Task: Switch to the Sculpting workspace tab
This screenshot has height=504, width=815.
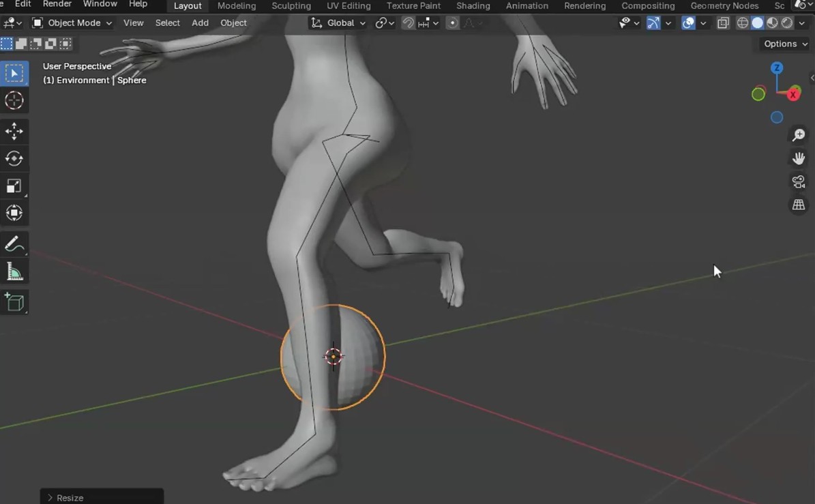Action: coord(291,5)
